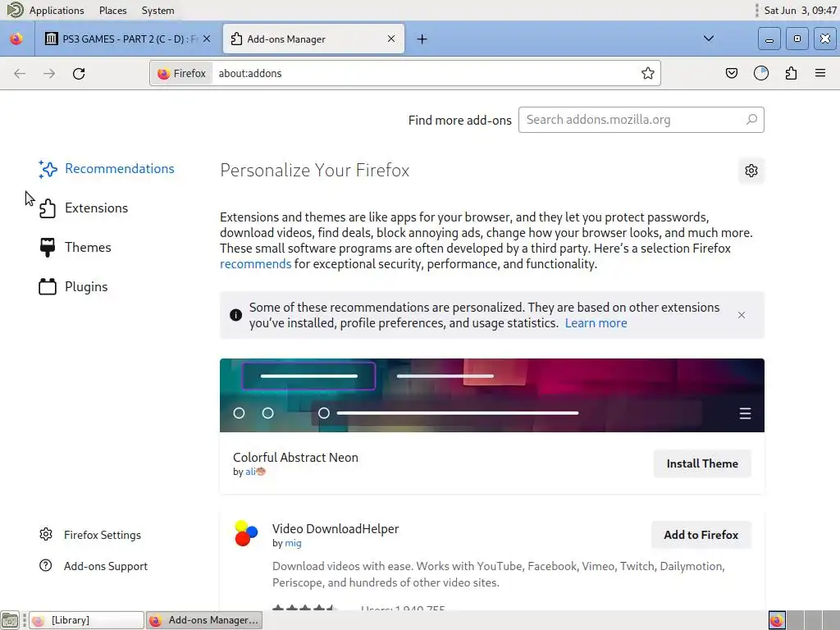Click the Video DownloadHelper icon
Image resolution: width=840 pixels, height=630 pixels.
pyautogui.click(x=246, y=533)
